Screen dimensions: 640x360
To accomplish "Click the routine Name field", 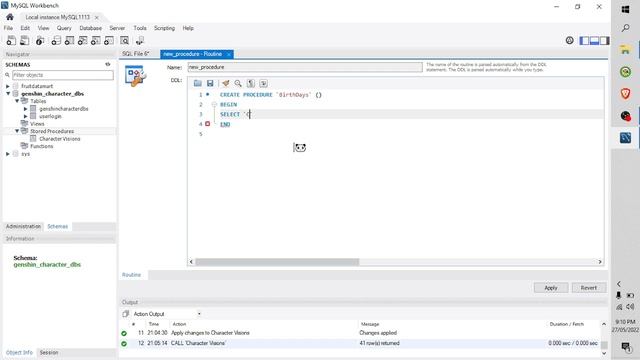I will 305,67.
